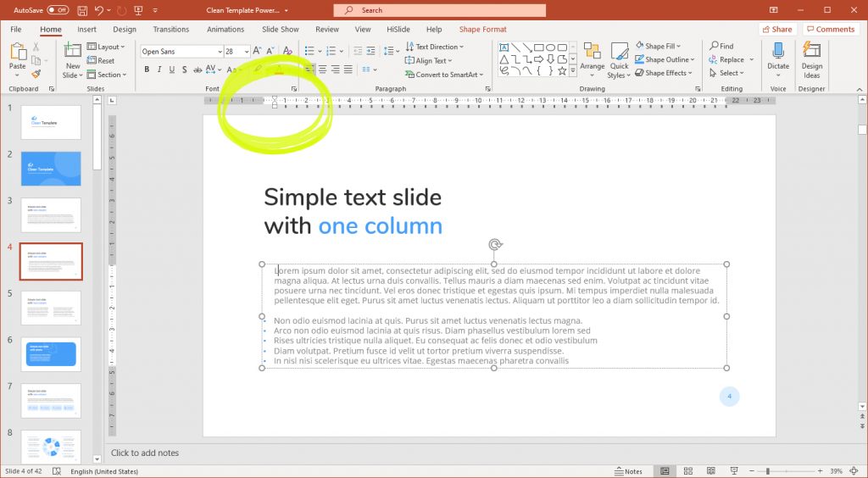Click the Comments button

pyautogui.click(x=829, y=30)
